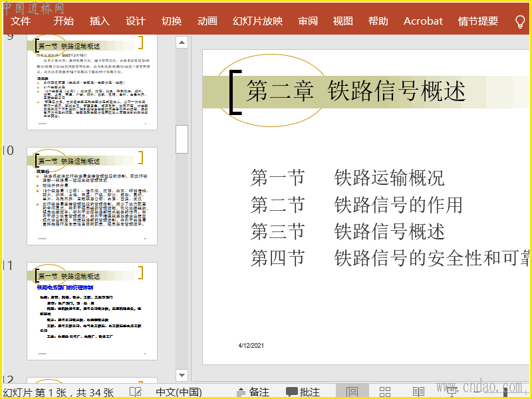
Task: Toggle the 备注 notes pane
Action: coord(253,392)
